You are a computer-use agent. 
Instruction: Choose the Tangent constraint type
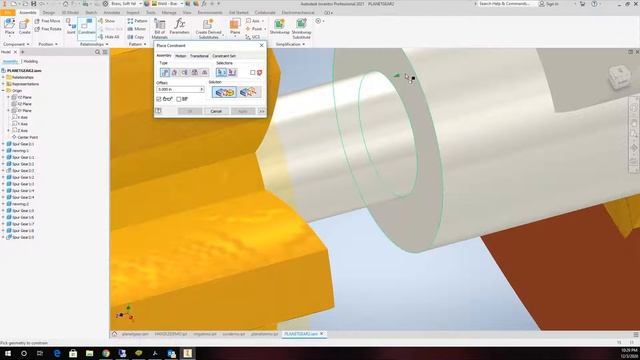pyautogui.click(x=184, y=72)
